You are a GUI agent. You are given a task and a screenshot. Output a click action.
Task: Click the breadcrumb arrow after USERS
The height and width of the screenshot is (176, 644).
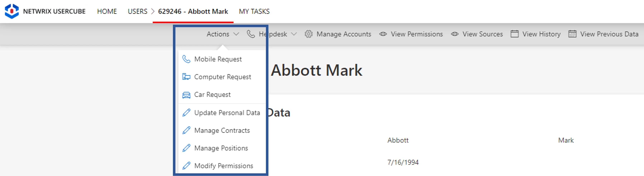(153, 11)
